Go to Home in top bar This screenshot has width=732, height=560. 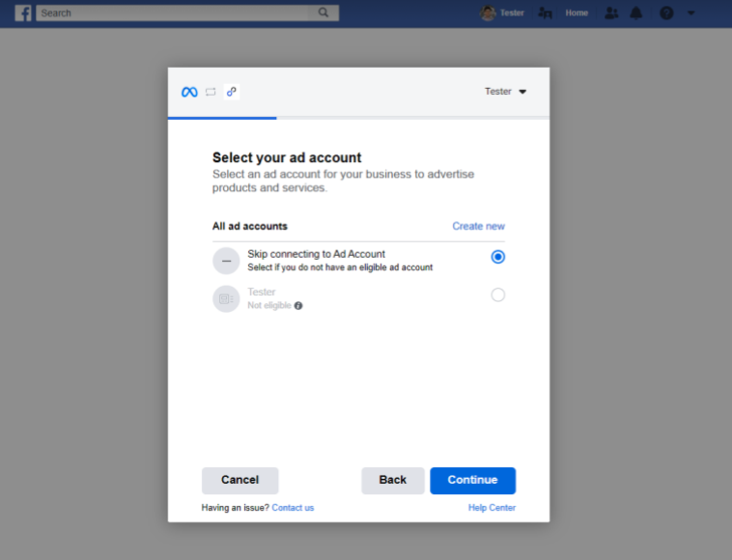(577, 14)
